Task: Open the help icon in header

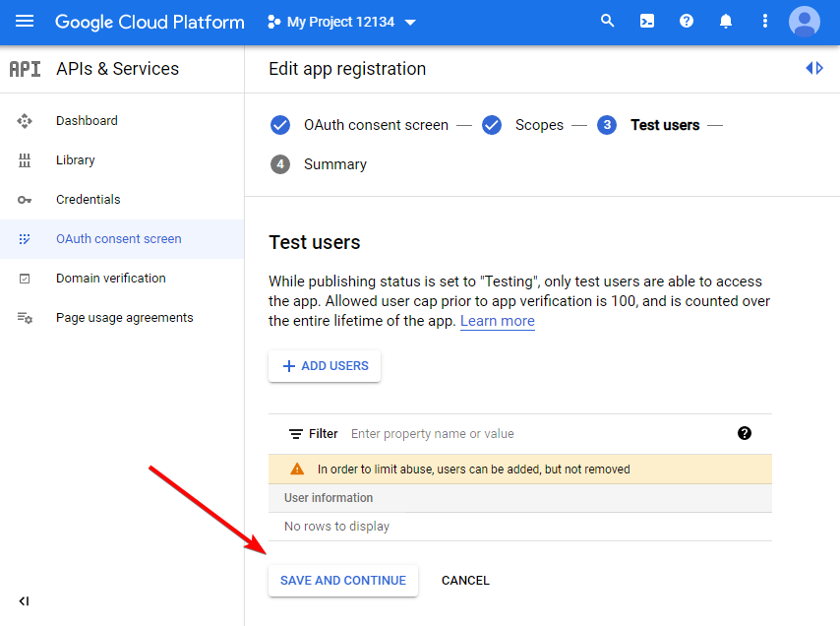Action: (x=686, y=20)
